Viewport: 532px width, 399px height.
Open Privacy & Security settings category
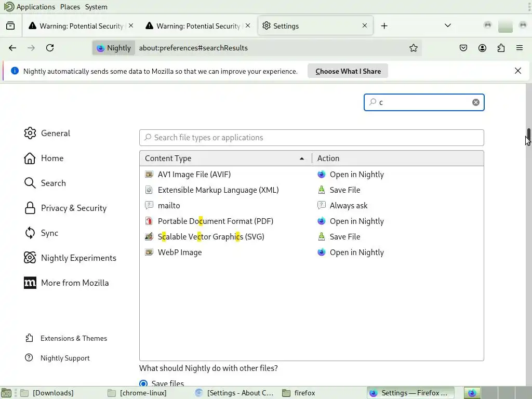pyautogui.click(x=65, y=208)
